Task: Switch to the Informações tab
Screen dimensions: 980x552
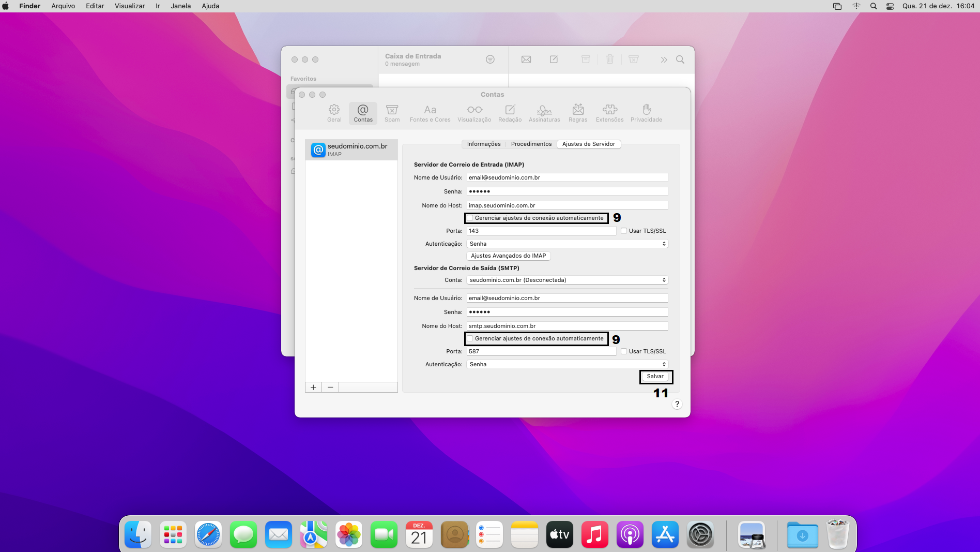Action: coord(483,144)
